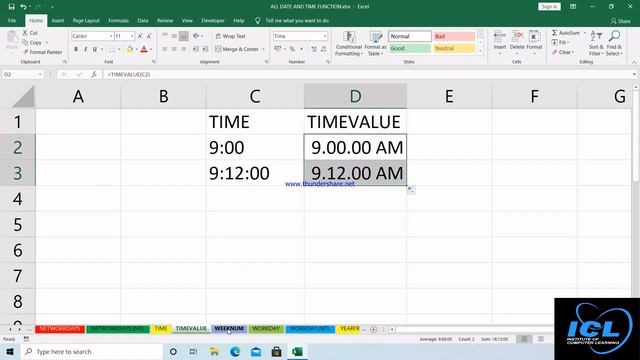The image size is (640, 360).
Task: Open Format as Table gallery
Action: coord(375,44)
